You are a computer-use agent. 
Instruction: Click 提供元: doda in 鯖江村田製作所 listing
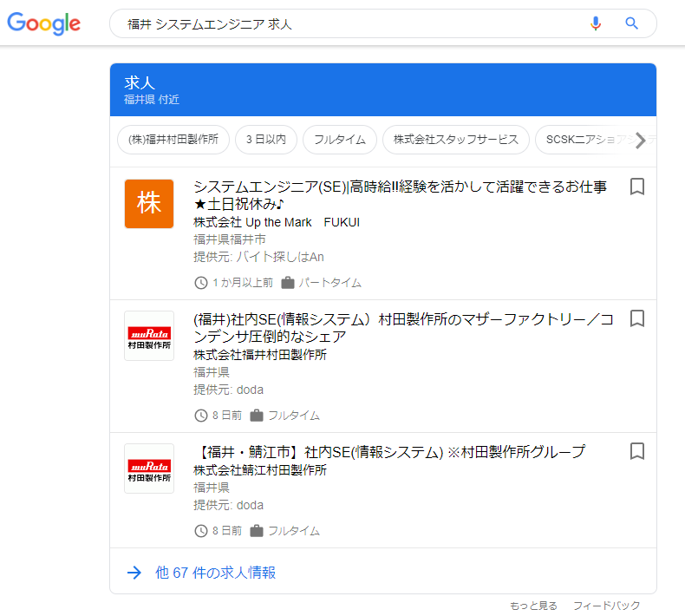click(229, 505)
